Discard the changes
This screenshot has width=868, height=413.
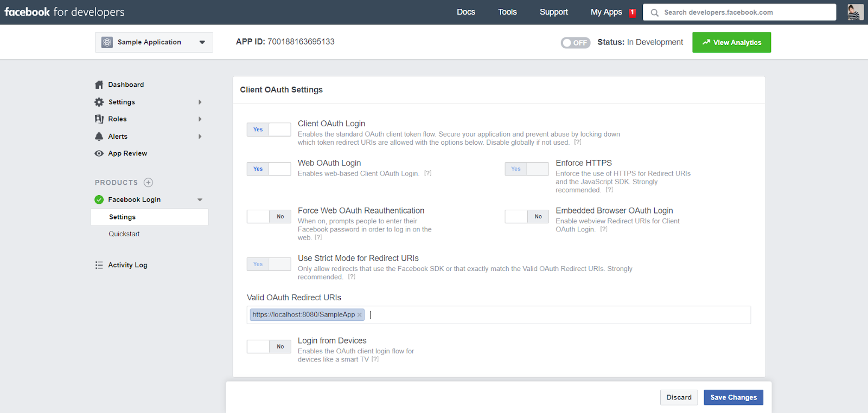(x=679, y=397)
